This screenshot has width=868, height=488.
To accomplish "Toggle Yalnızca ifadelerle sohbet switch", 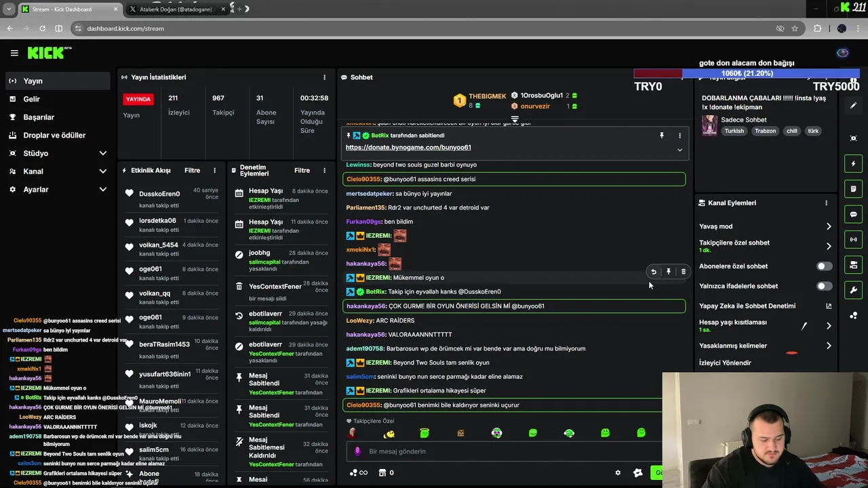I will click(824, 286).
